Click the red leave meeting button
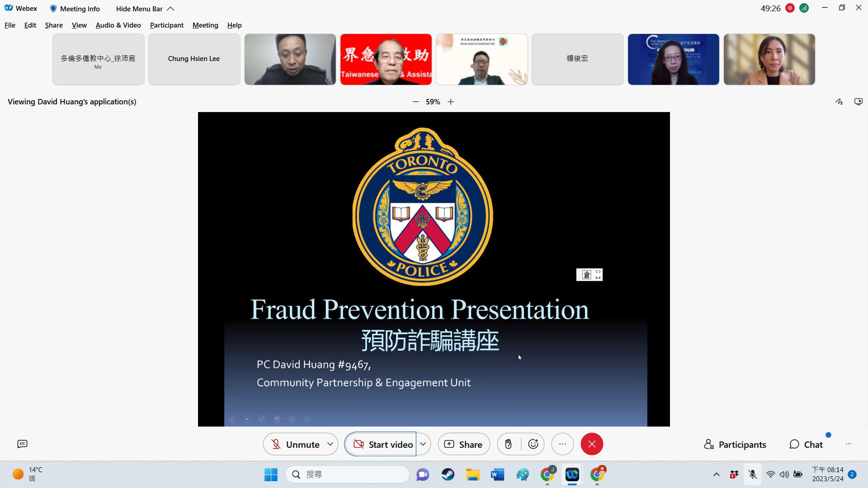The image size is (868, 488). [592, 444]
